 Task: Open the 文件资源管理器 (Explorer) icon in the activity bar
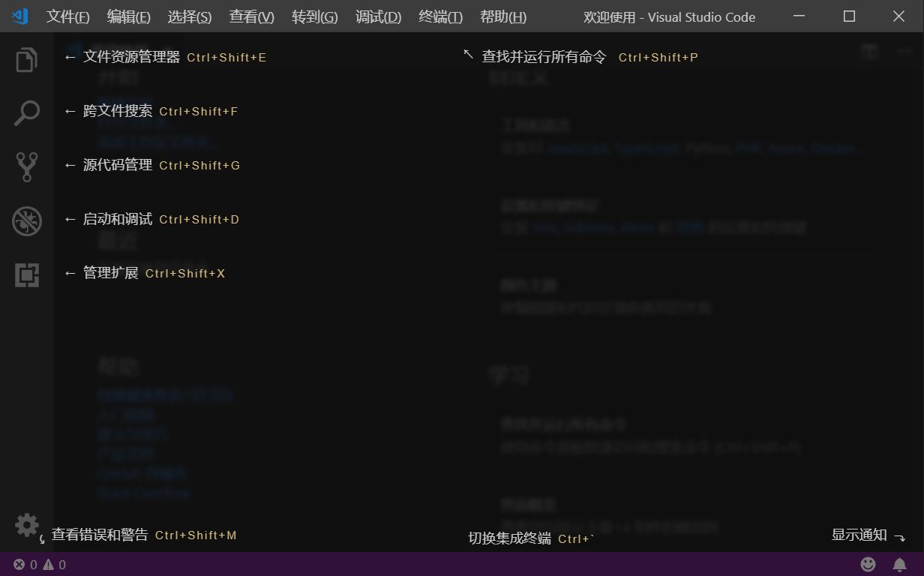[x=27, y=59]
